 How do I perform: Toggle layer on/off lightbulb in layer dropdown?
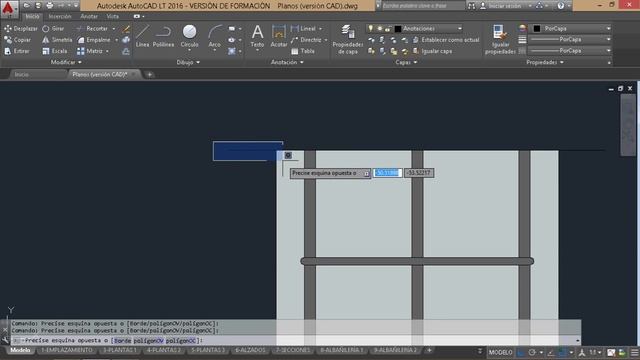(371, 29)
